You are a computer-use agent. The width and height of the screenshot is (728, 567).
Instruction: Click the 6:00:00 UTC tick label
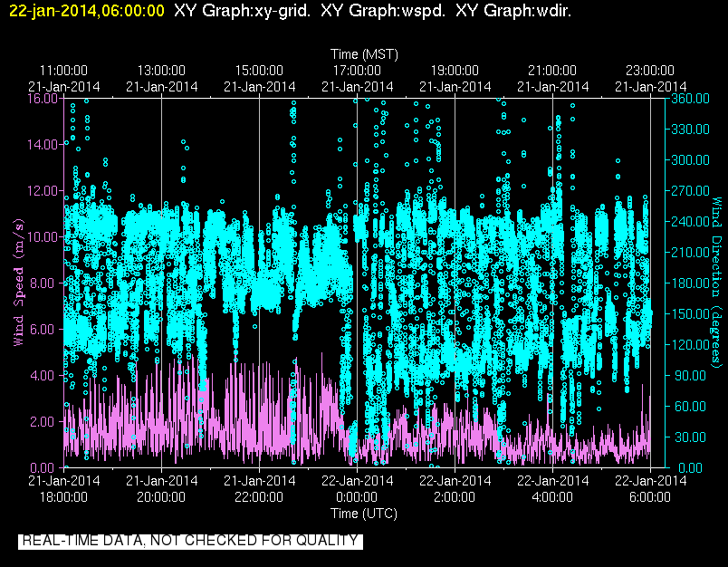click(650, 497)
